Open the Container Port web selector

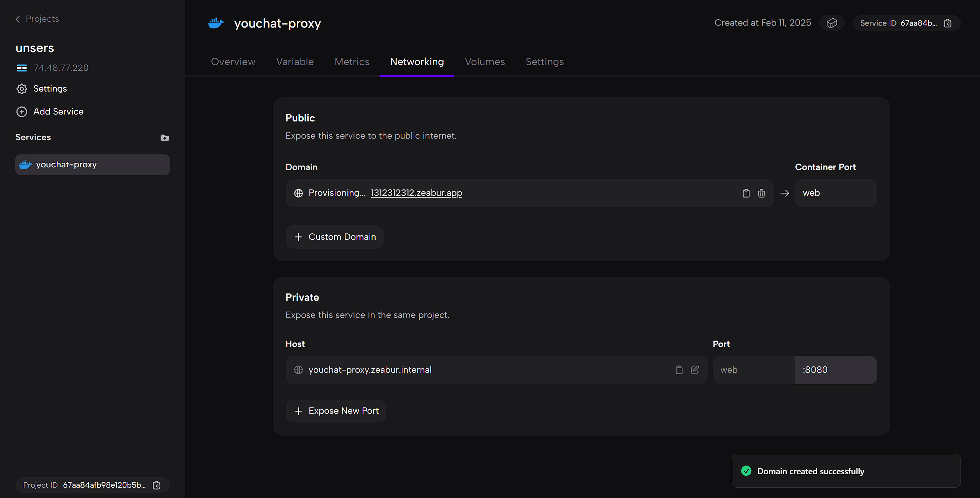coord(836,193)
